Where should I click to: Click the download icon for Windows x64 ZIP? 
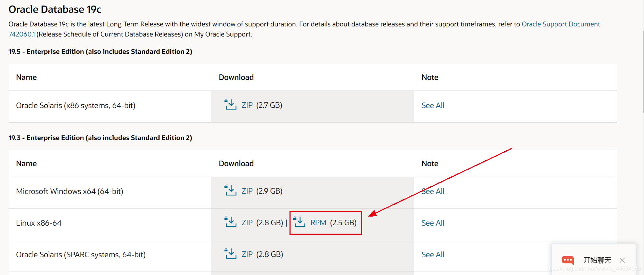230,190
